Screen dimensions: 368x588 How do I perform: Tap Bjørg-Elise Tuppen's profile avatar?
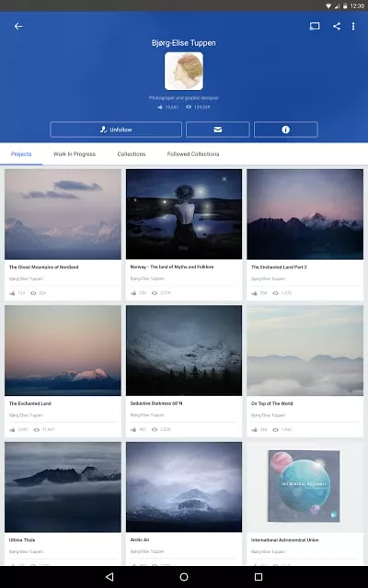click(184, 71)
